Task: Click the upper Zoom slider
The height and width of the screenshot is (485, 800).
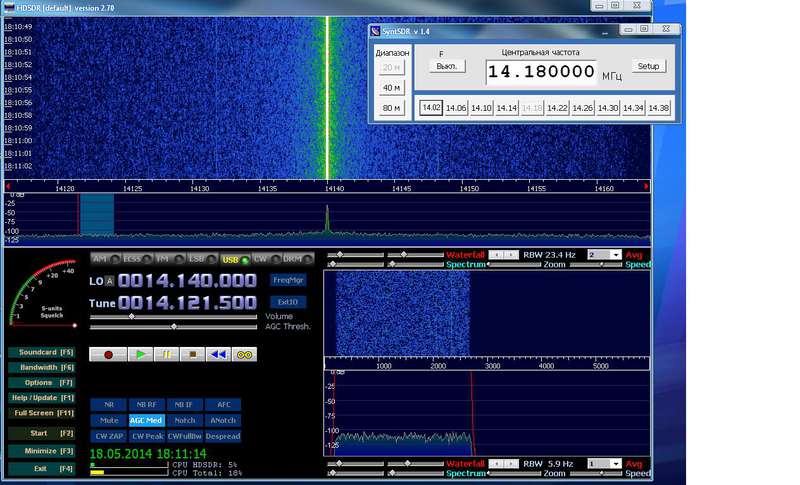Action: 513,264
